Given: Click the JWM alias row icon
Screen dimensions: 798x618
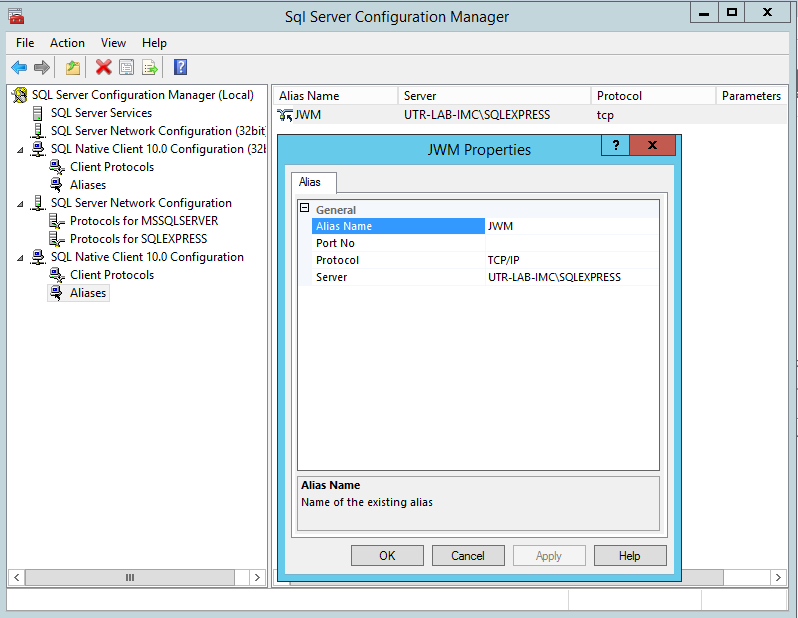Looking at the screenshot, I should coord(285,115).
